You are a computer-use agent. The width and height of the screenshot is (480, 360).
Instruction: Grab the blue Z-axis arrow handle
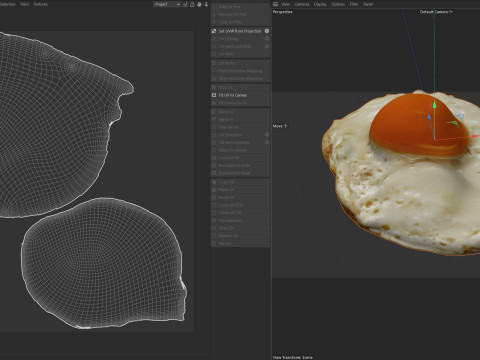[429, 117]
